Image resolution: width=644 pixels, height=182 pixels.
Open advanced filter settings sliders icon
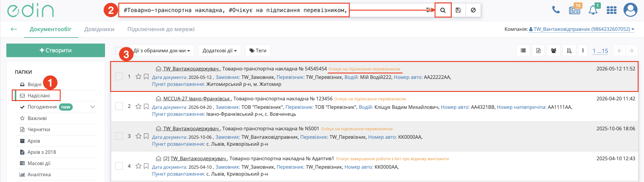tap(429, 10)
